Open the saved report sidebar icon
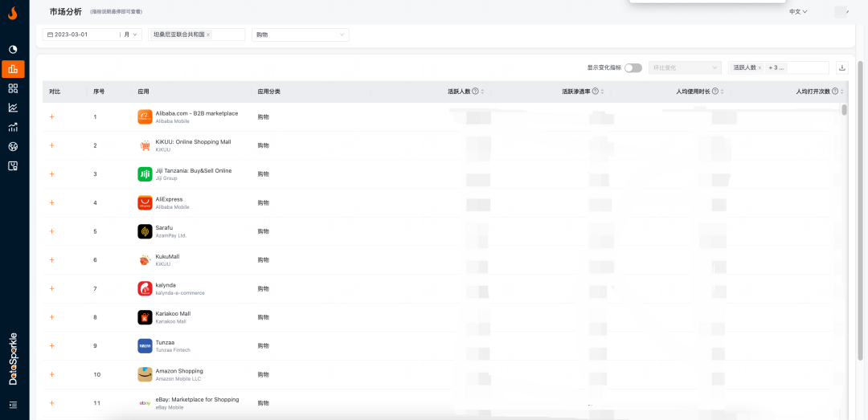The image size is (868, 420). point(13,165)
